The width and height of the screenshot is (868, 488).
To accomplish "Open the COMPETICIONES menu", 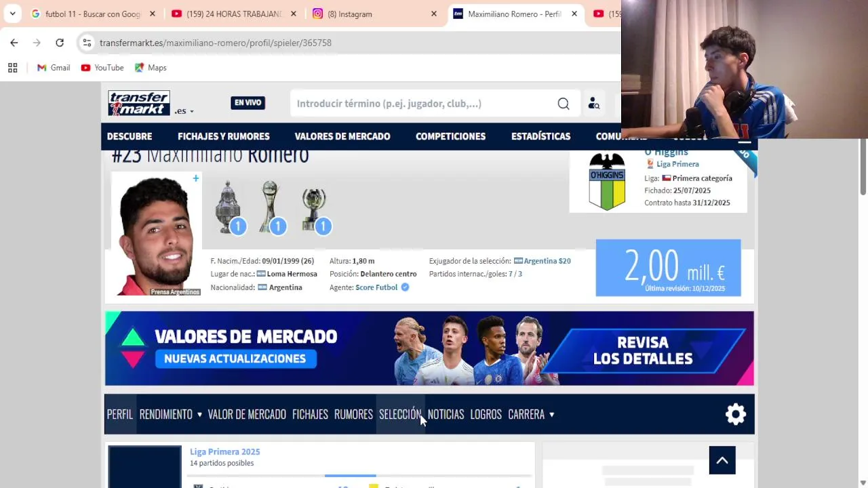I will point(451,136).
